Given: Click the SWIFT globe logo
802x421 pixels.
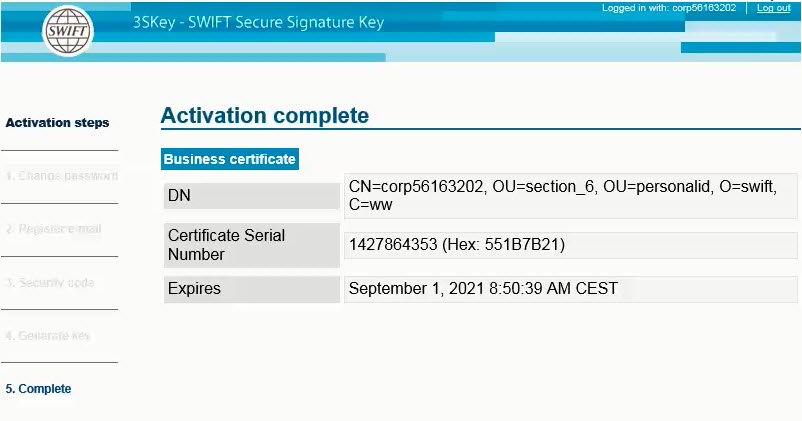Looking at the screenshot, I should pyautogui.click(x=68, y=31).
